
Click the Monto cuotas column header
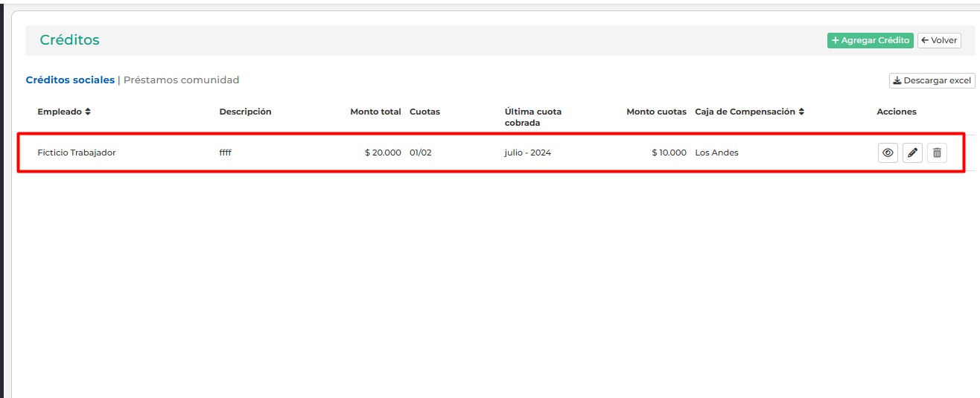(656, 112)
